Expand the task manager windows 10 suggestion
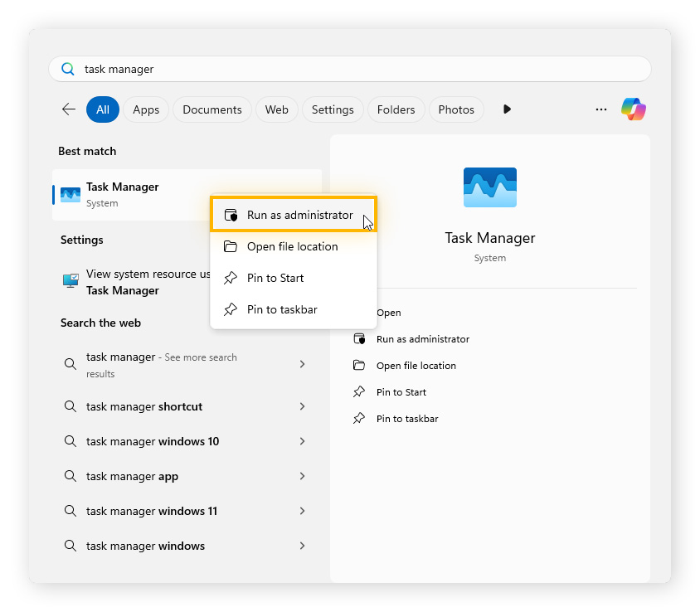This screenshot has width=700, height=612. (301, 441)
